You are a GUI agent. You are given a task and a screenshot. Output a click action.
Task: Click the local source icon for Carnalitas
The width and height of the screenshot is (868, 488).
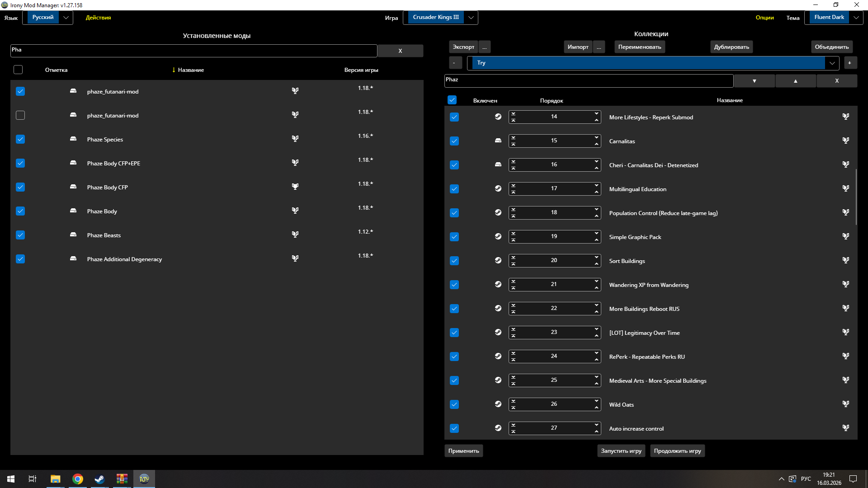[498, 141]
